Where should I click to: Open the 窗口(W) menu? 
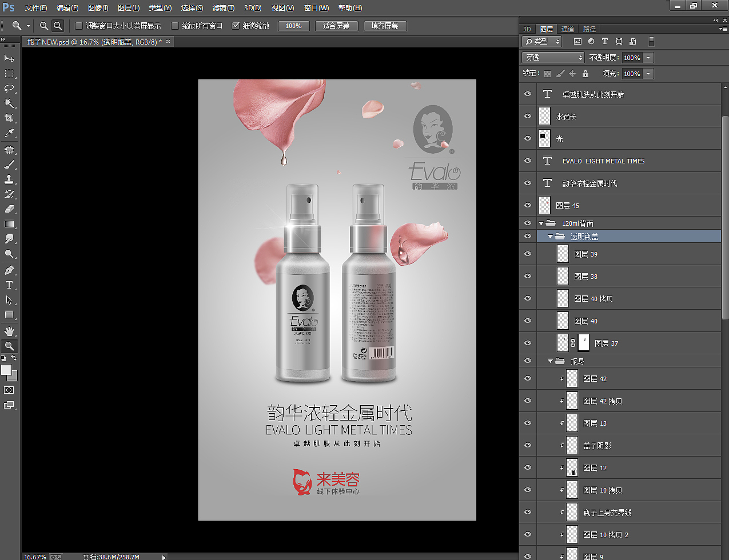[x=316, y=8]
